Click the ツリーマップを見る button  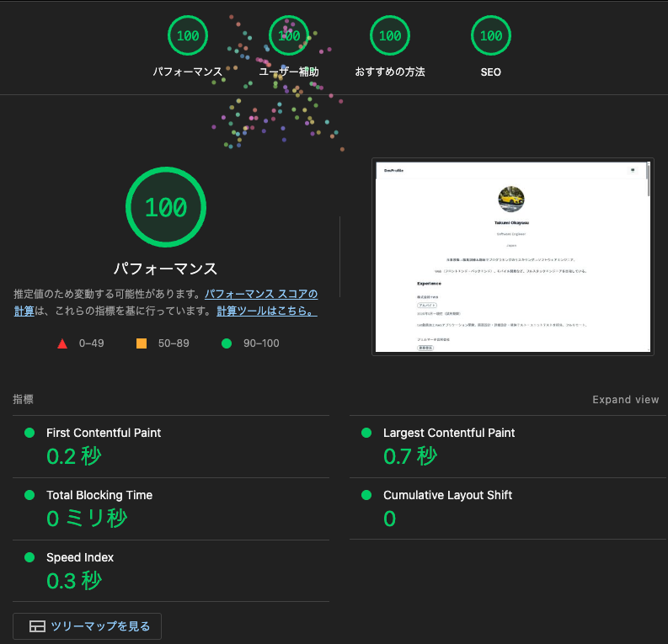tap(87, 626)
